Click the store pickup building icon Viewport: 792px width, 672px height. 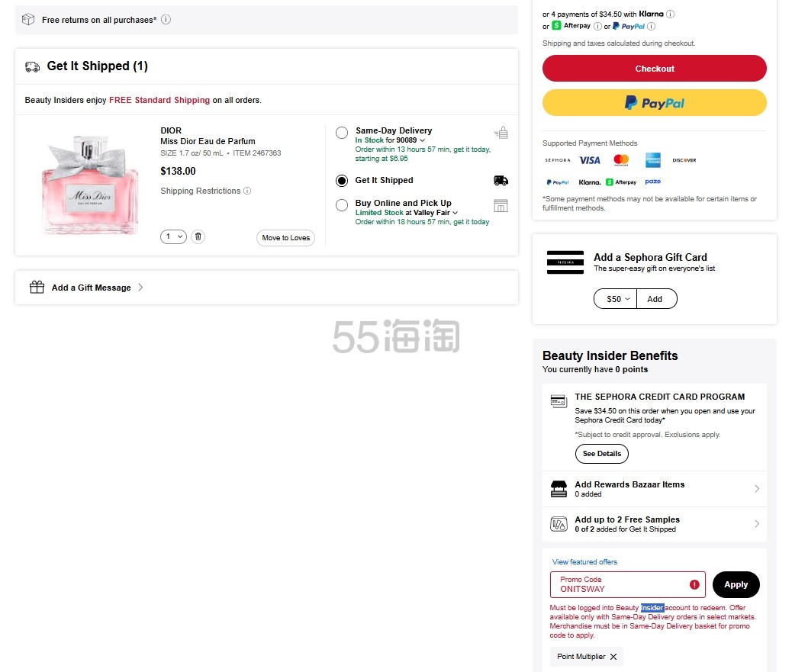[501, 205]
